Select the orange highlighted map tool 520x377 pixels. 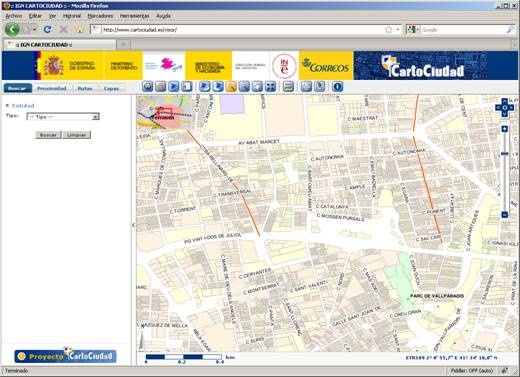pyautogui.click(x=231, y=87)
